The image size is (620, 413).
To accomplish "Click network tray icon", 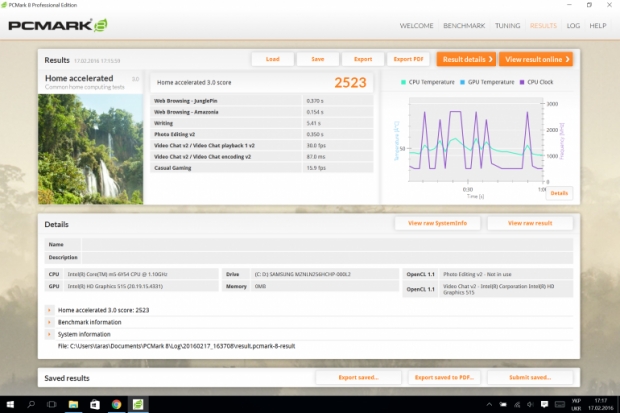I will tap(517, 404).
